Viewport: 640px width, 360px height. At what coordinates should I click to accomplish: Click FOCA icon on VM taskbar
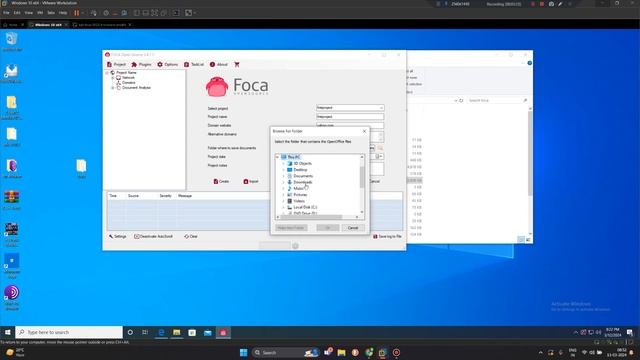[x=223, y=332]
